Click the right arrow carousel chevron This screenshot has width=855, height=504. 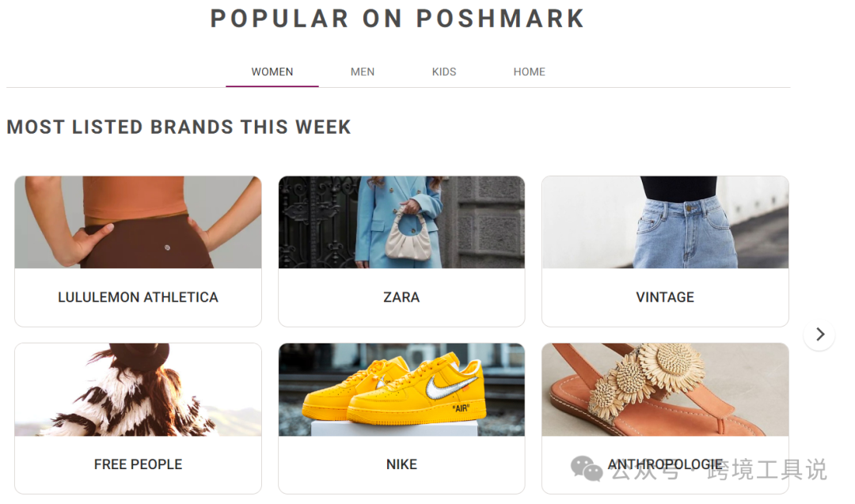[819, 335]
